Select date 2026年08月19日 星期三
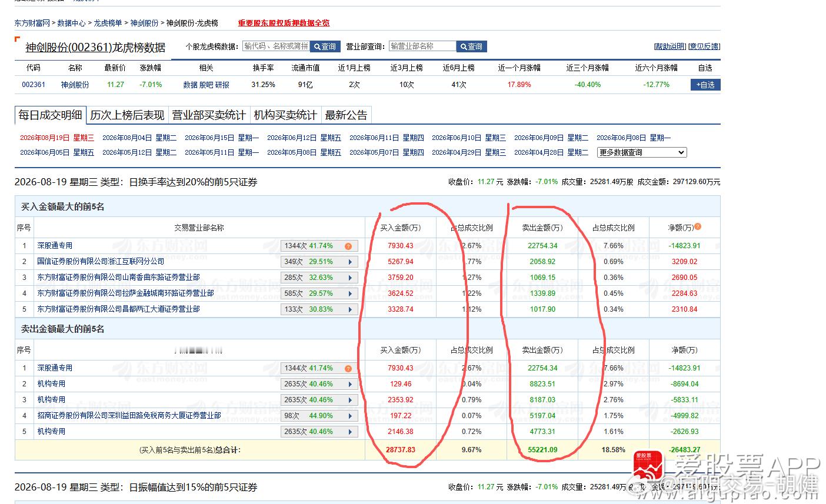 (57, 138)
